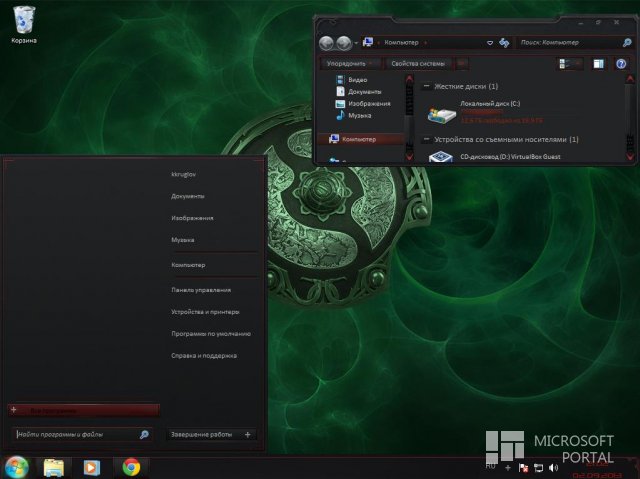Click the computer icon in the address bar
The width and height of the screenshot is (640, 479).
(368, 42)
